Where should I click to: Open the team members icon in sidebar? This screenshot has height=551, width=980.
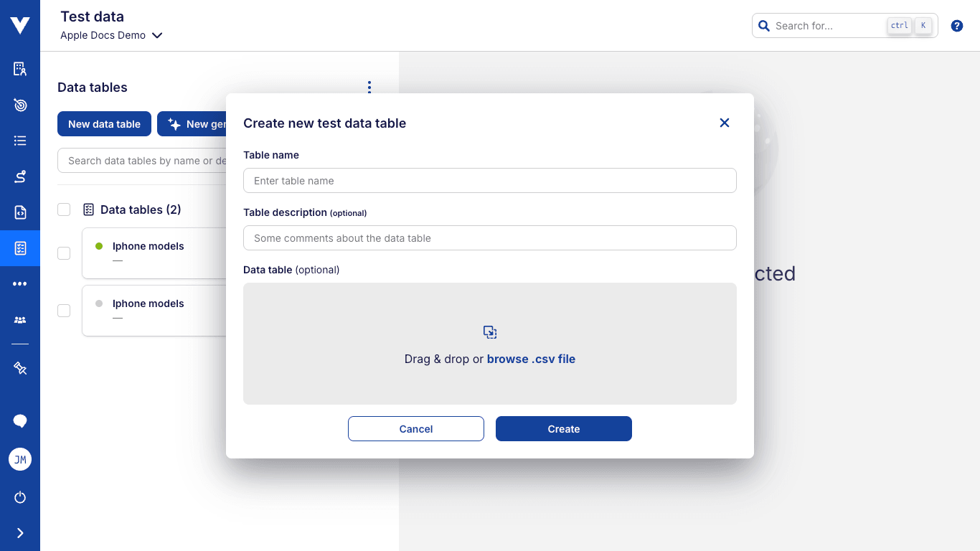point(19,319)
